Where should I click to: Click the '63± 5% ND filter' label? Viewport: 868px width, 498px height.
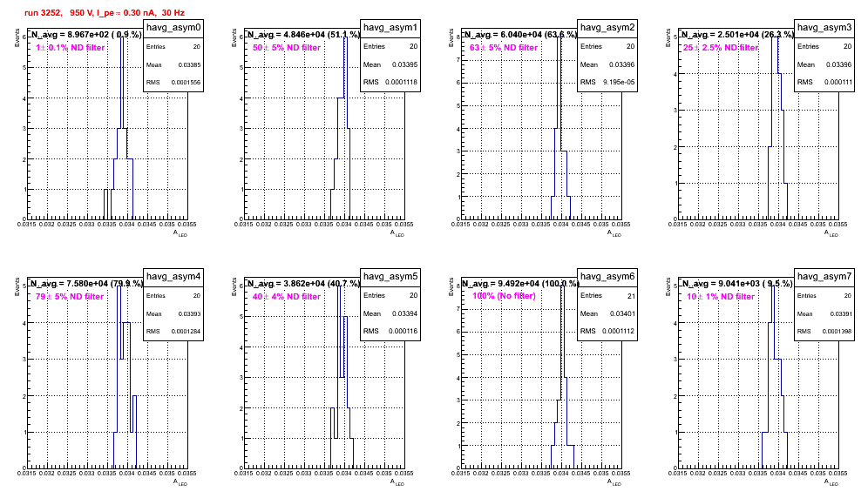coord(504,48)
